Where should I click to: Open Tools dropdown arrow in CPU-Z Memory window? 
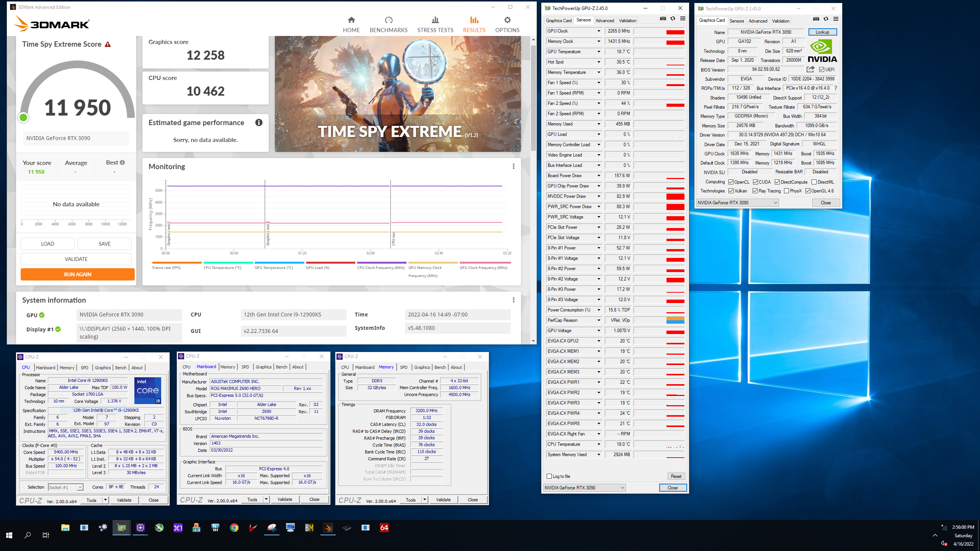pos(425,500)
